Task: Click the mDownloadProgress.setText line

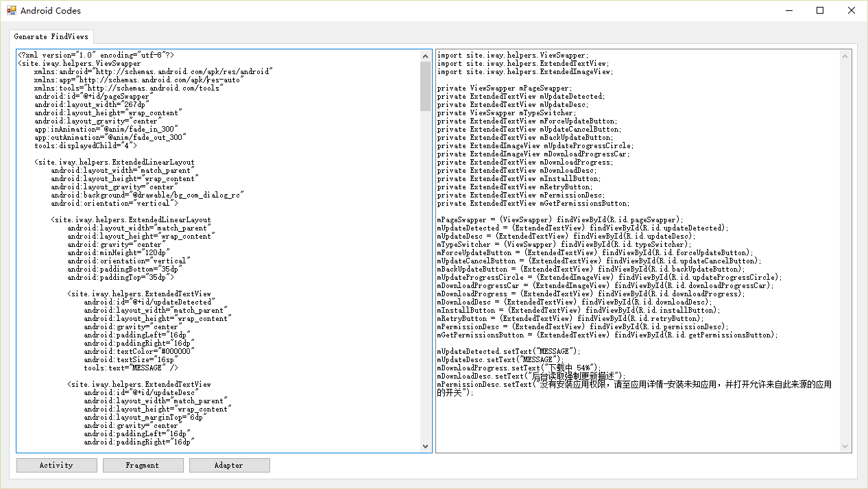Action: click(519, 368)
